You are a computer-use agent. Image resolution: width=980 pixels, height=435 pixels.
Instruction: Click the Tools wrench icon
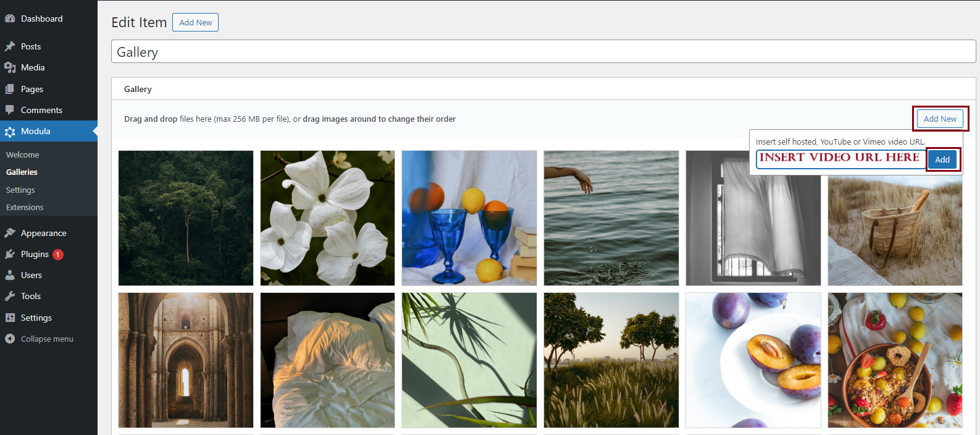pos(10,296)
